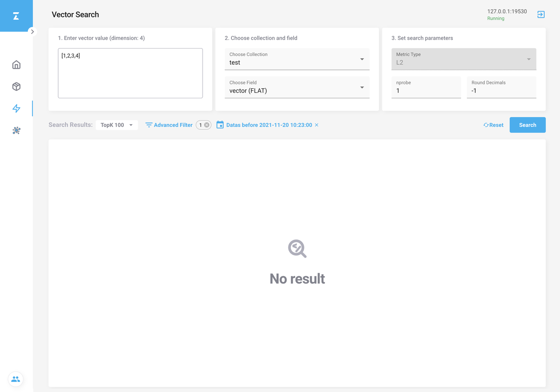Open the Users icon at sidebar bottom
560x392 pixels.
[x=16, y=379]
